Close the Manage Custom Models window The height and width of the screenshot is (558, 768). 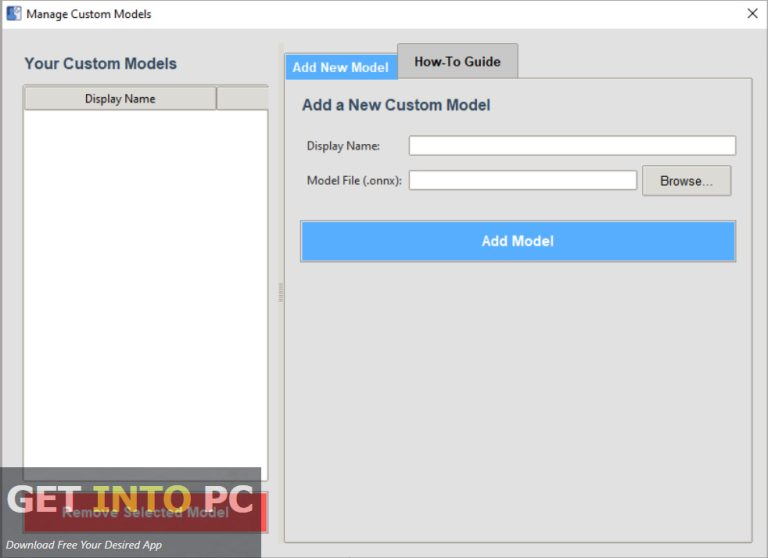[752, 14]
